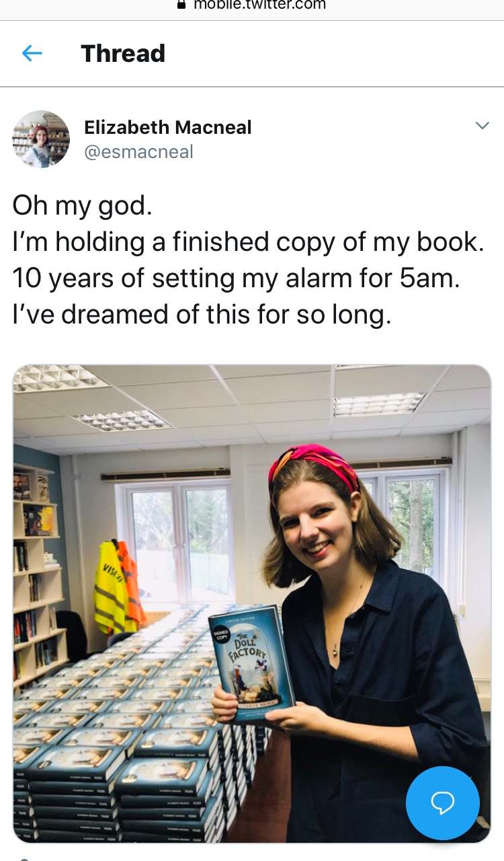
Task: Tap the Thread header title
Action: pos(123,53)
